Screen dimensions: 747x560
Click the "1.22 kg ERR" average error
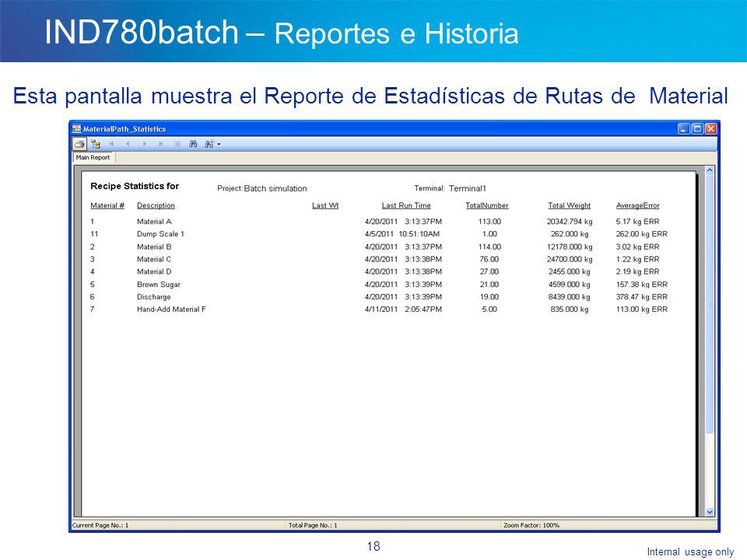(x=638, y=260)
